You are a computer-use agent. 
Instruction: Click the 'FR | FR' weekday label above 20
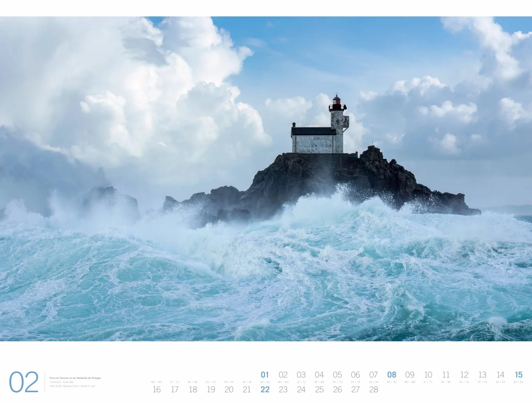point(229,382)
